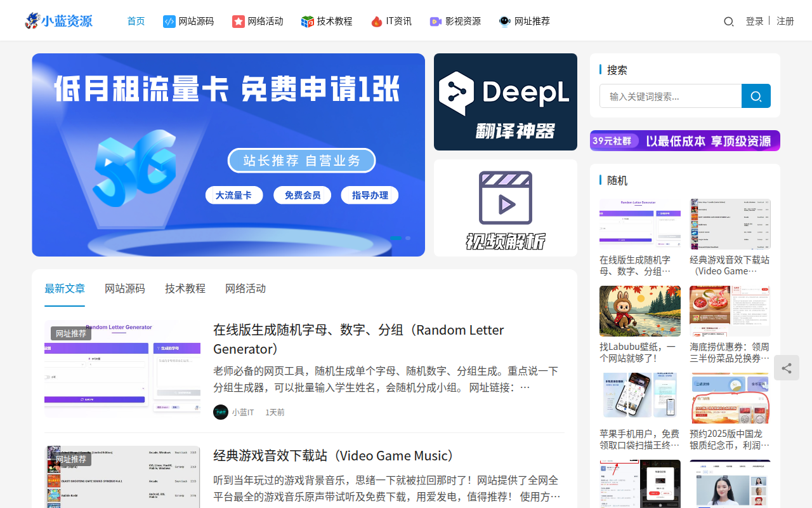Click the 网址推荐 robot icon
Viewport: 812px width, 508px height.
point(505,22)
